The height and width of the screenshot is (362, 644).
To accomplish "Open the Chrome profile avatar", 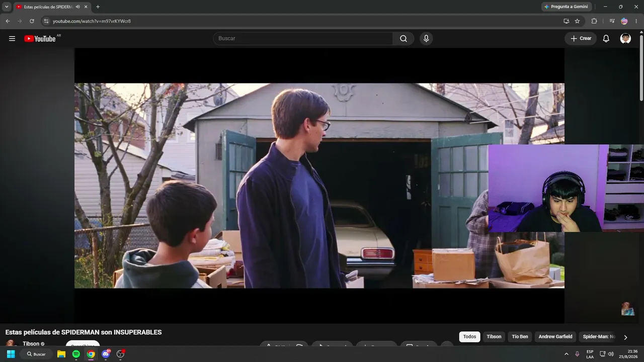I will [624, 21].
